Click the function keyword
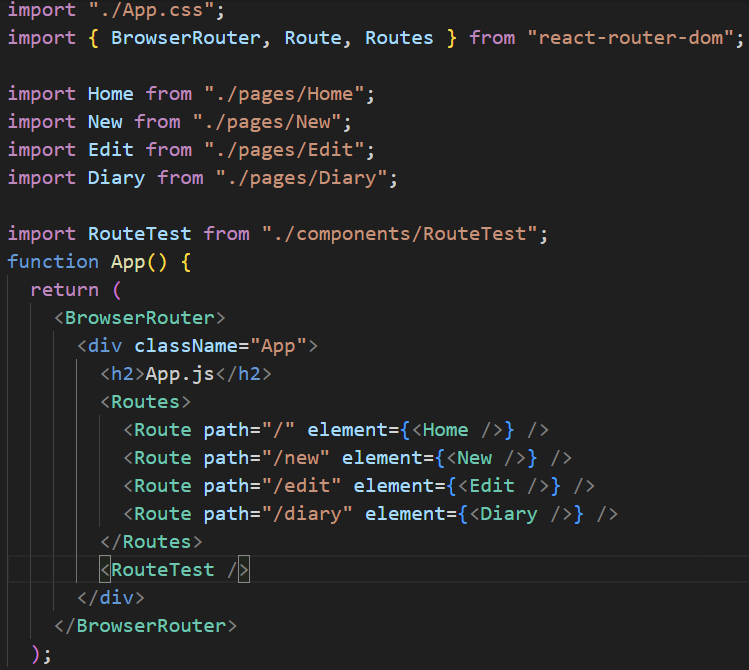Image resolution: width=749 pixels, height=670 pixels. [53, 262]
